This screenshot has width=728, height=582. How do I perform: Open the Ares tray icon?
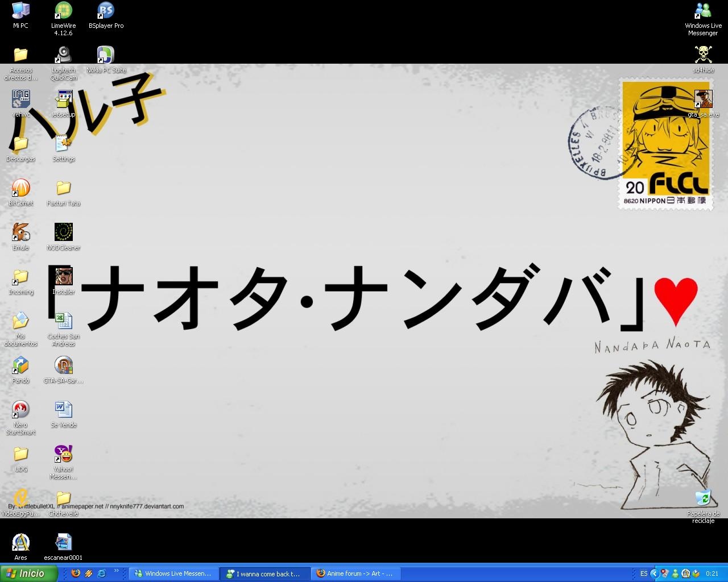tap(685, 573)
